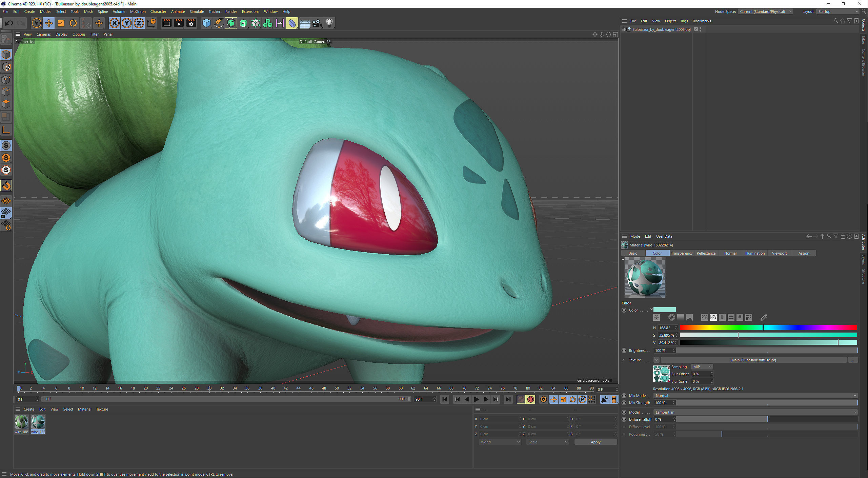Toggle the Y axis lock
The width and height of the screenshot is (868, 478).
[127, 23]
